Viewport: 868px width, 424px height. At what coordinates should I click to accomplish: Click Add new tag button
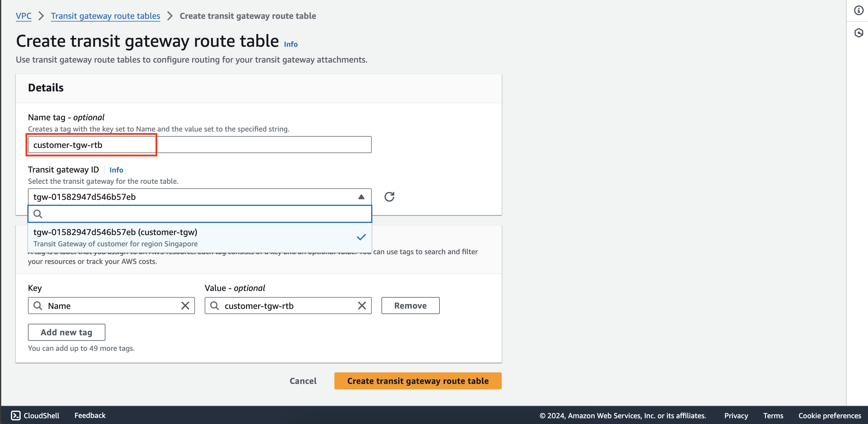point(66,332)
